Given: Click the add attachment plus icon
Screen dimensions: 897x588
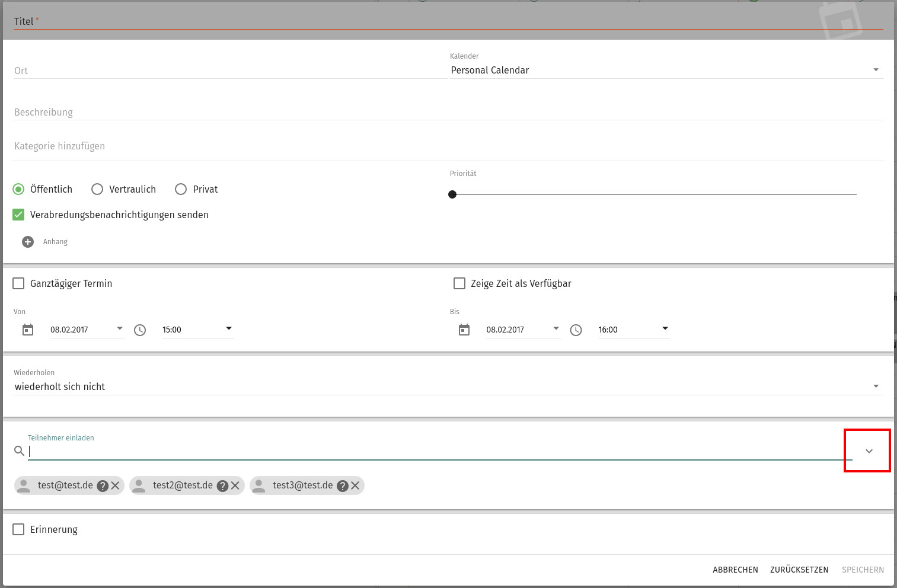Looking at the screenshot, I should pyautogui.click(x=28, y=242).
